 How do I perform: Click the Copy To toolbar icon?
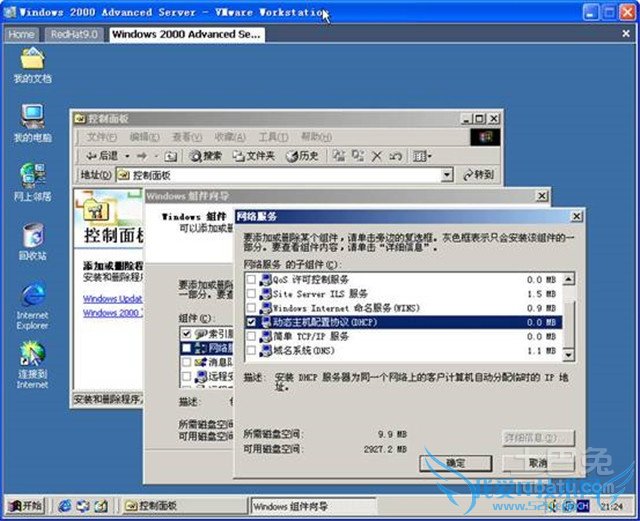tap(358, 156)
